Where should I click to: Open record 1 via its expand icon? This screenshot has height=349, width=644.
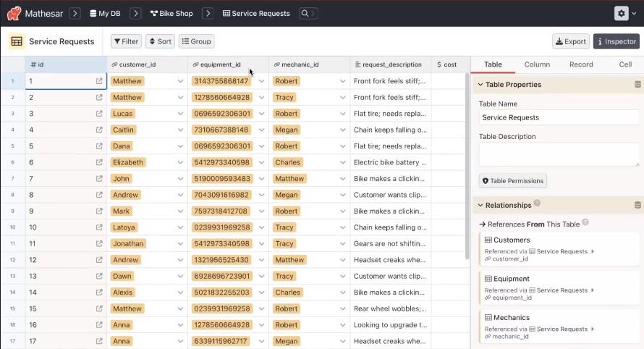[99, 81]
